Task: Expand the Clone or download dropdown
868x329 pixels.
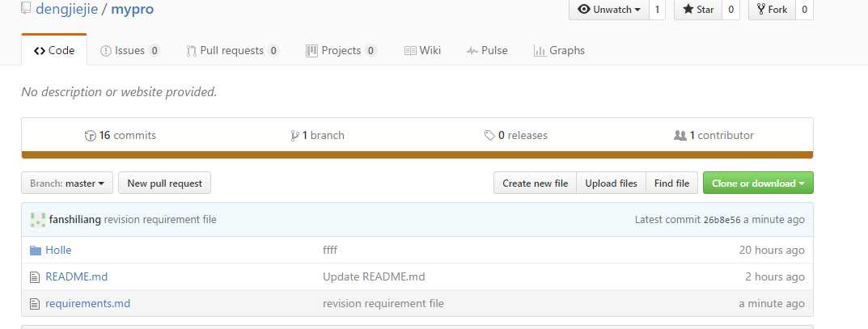Action: click(758, 183)
